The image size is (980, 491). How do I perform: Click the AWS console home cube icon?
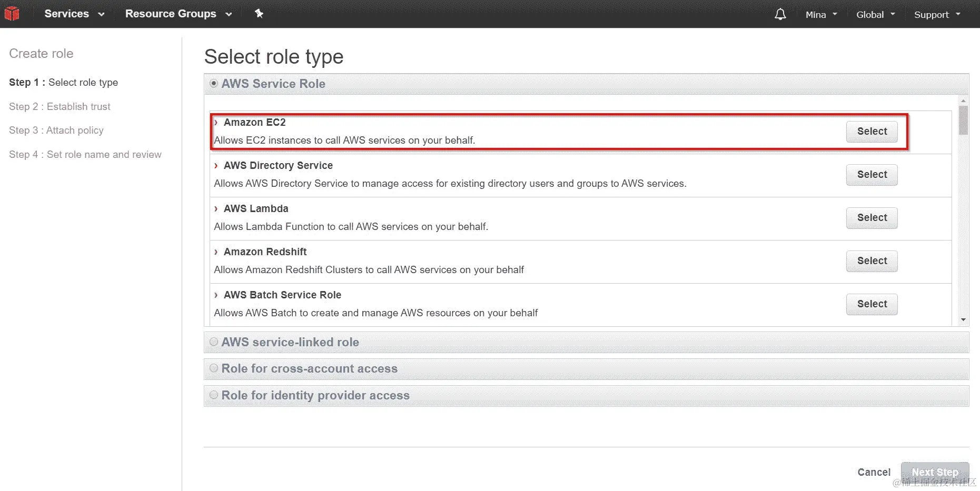[x=12, y=14]
